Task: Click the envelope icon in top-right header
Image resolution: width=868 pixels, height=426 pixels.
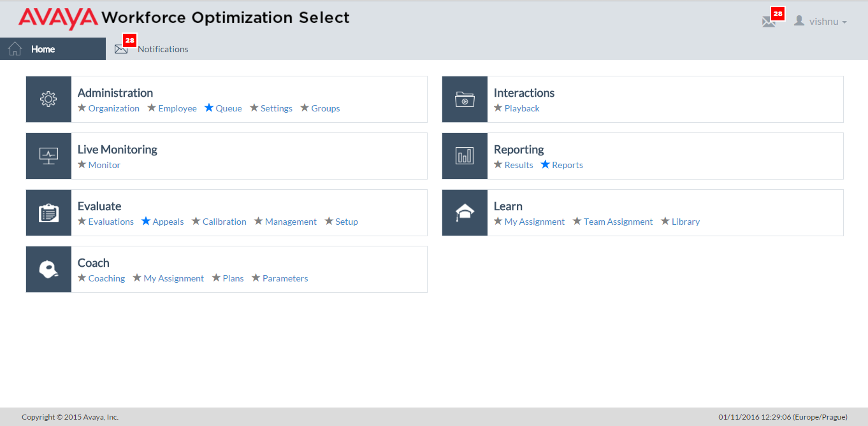Action: coord(769,22)
